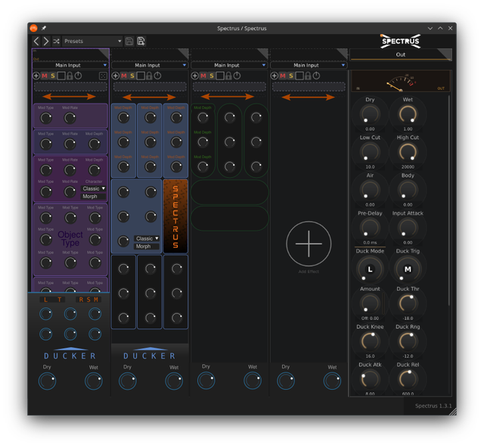Click the orange app icon in title bar
This screenshot has height=448, width=484.
pyautogui.click(x=33, y=28)
